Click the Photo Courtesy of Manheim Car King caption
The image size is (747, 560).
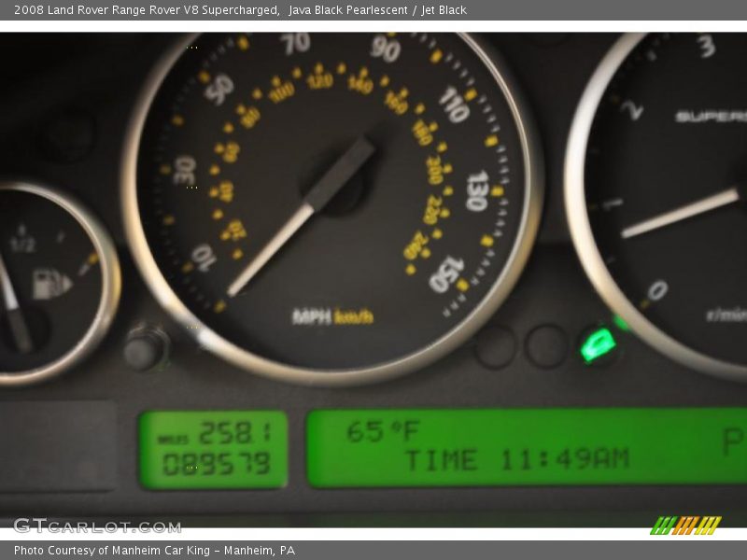point(154,551)
